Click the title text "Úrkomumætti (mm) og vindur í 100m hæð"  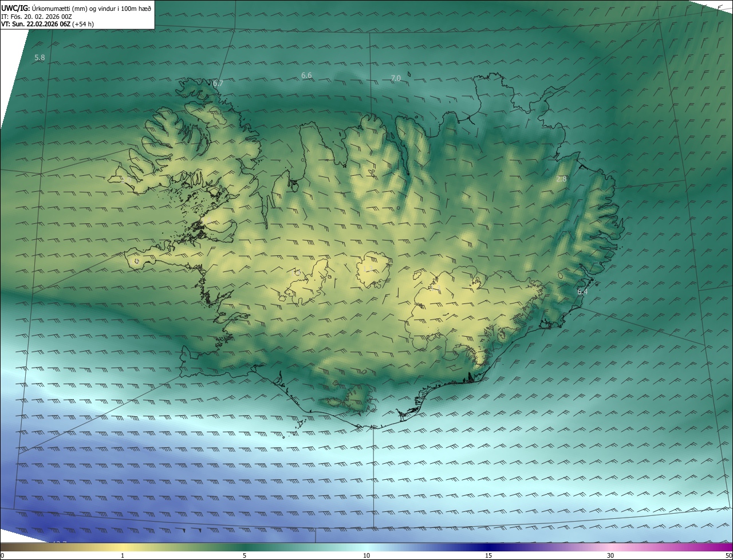[x=92, y=8]
